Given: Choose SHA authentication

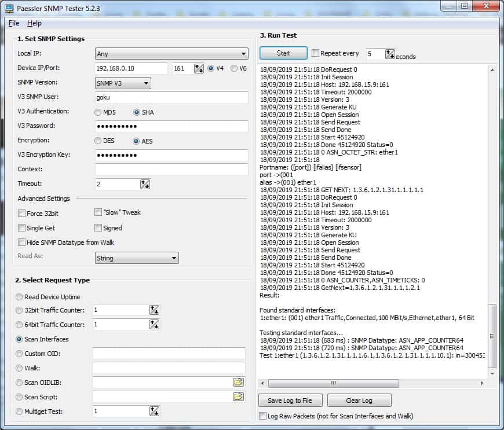Looking at the screenshot, I should 137,112.
